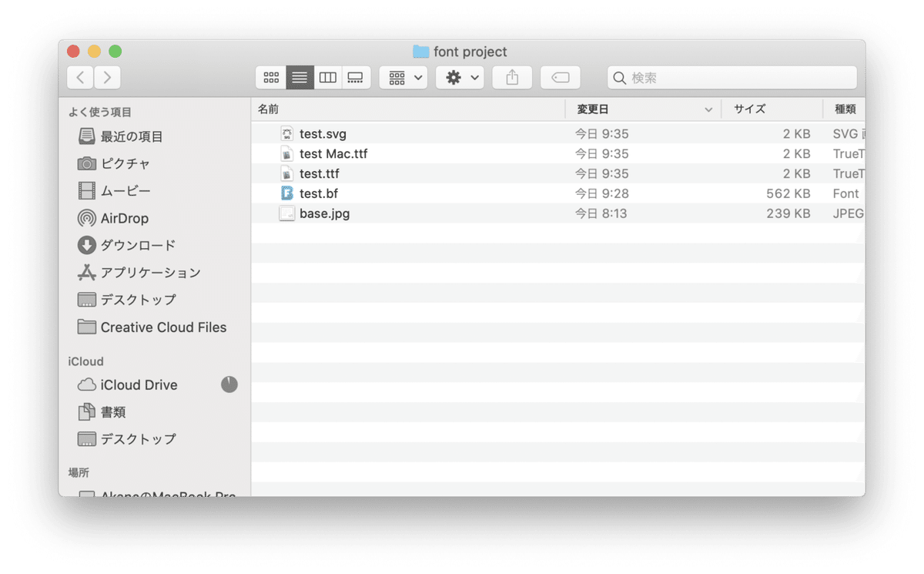924x574 pixels.
Task: Toggle sort order on 変更日 column
Action: (x=593, y=109)
